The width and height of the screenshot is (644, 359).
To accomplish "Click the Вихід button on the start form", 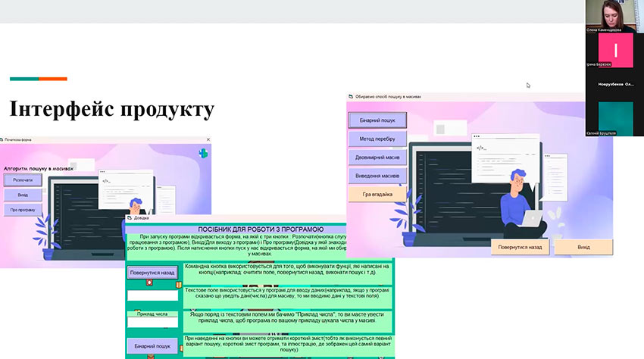I will coord(23,195).
